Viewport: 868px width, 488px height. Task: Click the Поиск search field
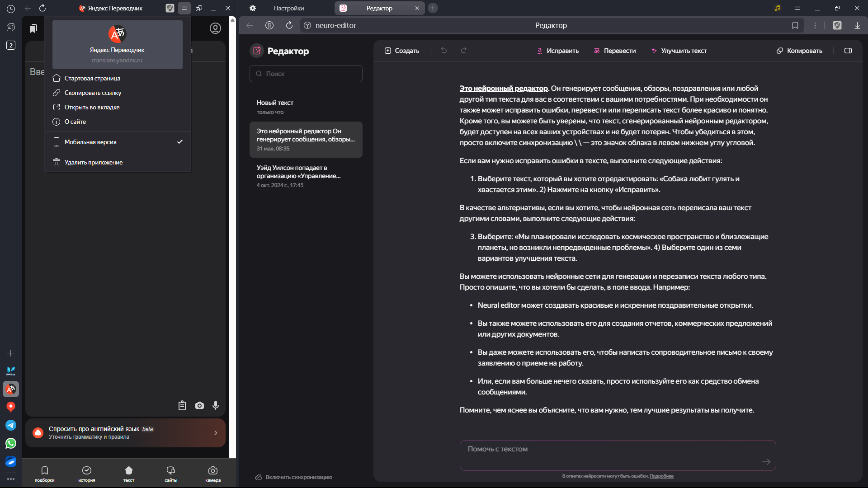coord(306,74)
